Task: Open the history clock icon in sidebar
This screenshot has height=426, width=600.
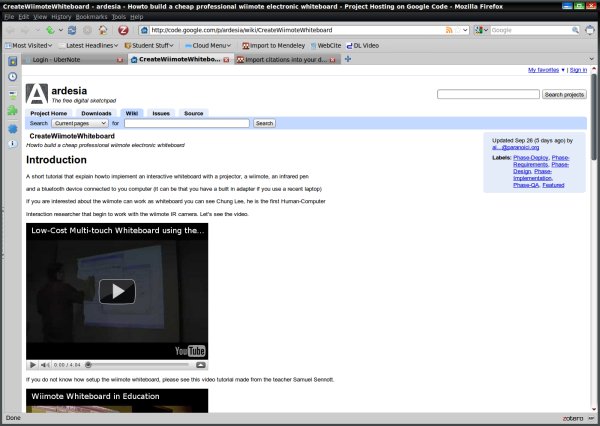Action: pos(12,77)
